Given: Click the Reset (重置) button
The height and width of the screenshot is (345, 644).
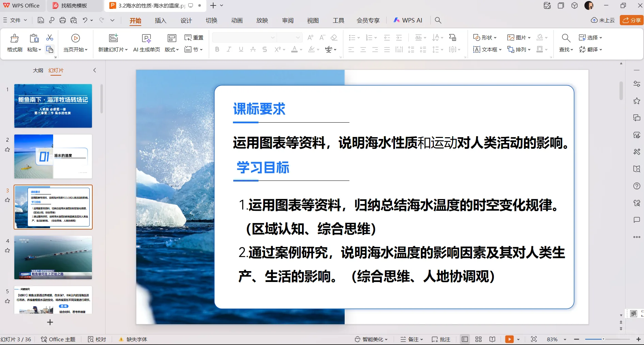Looking at the screenshot, I should [x=194, y=37].
